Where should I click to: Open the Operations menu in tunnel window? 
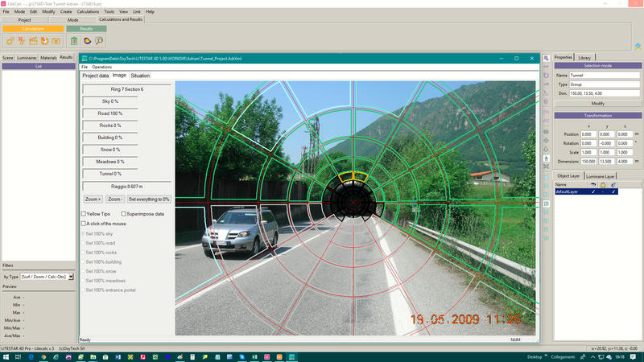coord(101,67)
